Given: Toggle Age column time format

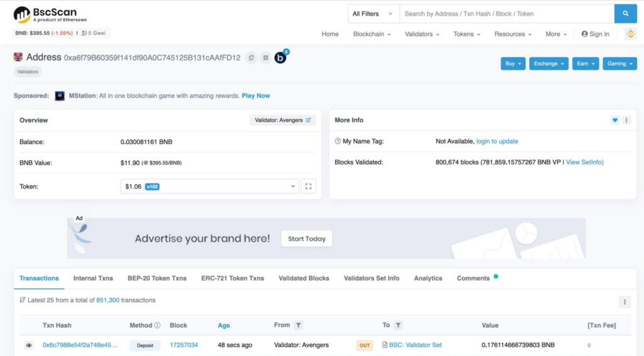Looking at the screenshot, I should (x=224, y=325).
